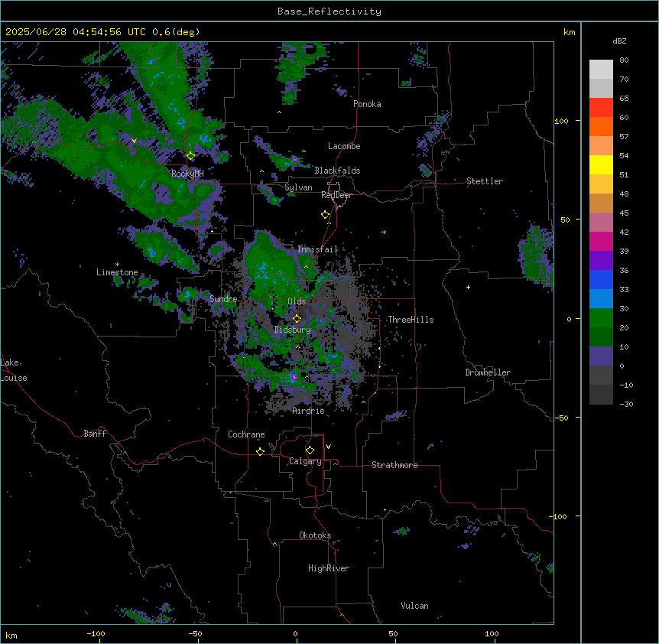Click the -100 tick on the bottom axis
Image resolution: width=659 pixels, height=644 pixels.
(x=96, y=633)
